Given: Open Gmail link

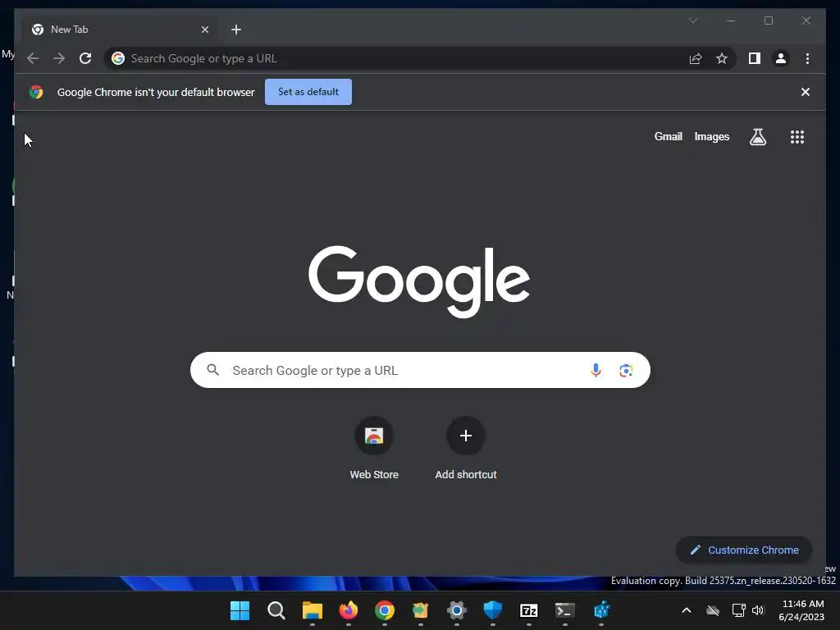Looking at the screenshot, I should point(668,137).
